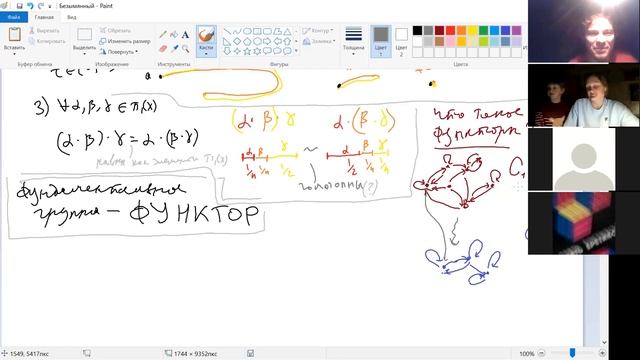Image resolution: width=640 pixels, height=360 pixels.
Task: Click the vertical scrollbar down arrow
Action: 604,342
